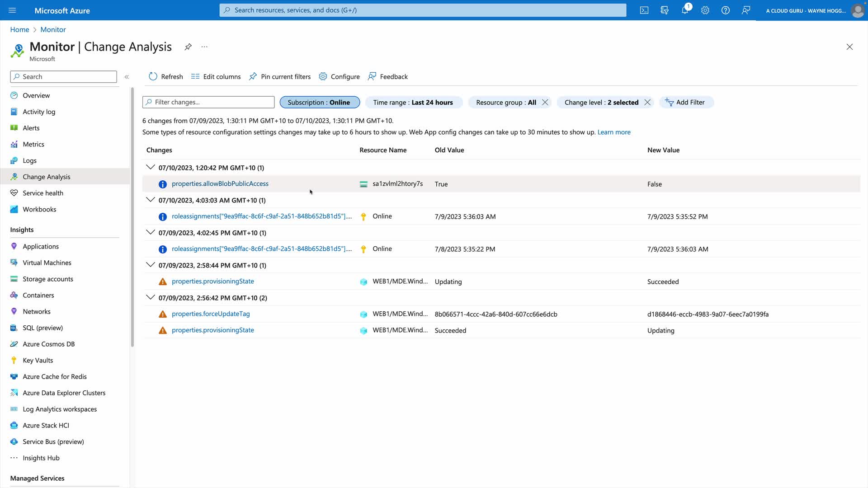Viewport: 868px width, 488px height.
Task: Collapse the left navigation pane
Action: click(127, 77)
